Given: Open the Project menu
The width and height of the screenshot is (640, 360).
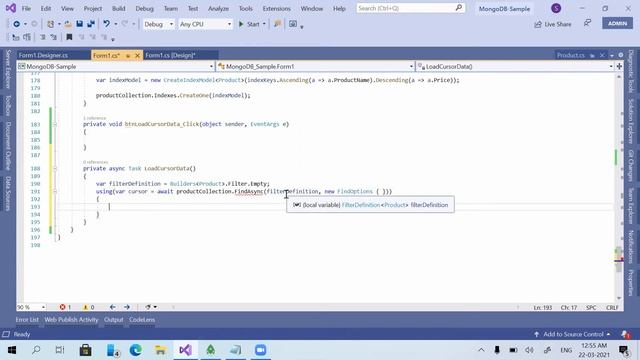Looking at the screenshot, I should 93,8.
